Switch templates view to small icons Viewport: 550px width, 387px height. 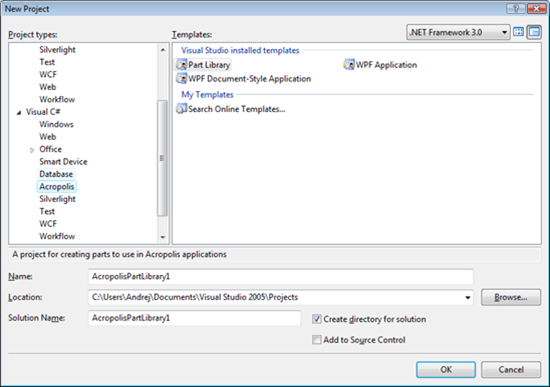(x=534, y=32)
